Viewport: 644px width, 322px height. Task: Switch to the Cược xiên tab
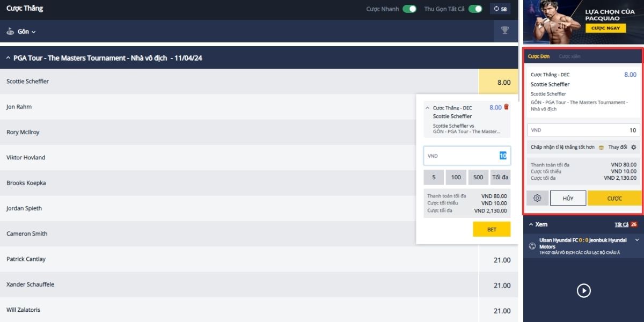pos(569,56)
